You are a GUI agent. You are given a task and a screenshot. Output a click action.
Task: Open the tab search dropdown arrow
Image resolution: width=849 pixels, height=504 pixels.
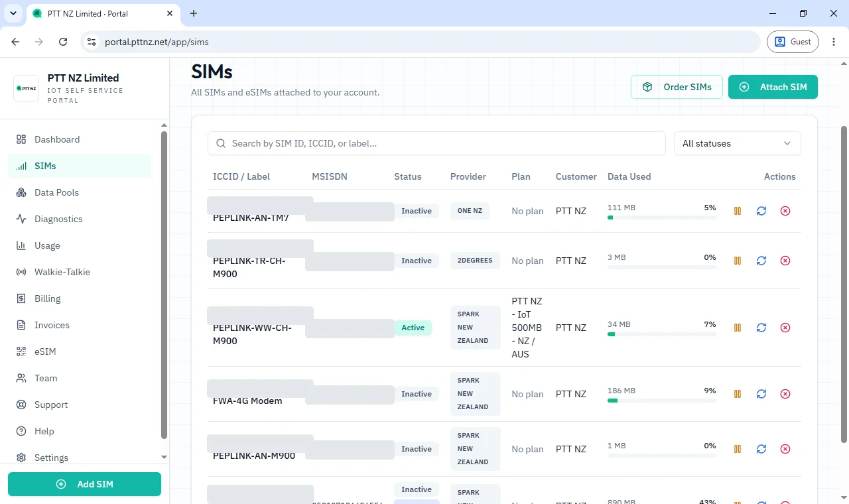(13, 13)
